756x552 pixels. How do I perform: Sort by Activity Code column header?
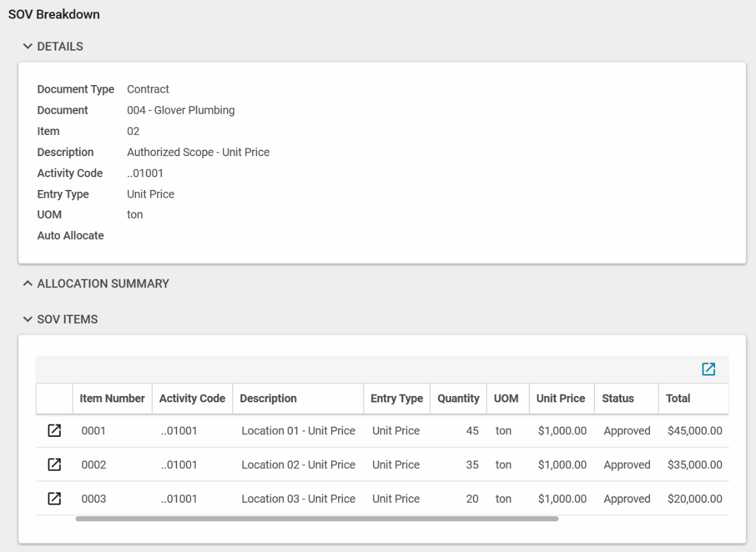click(x=192, y=398)
